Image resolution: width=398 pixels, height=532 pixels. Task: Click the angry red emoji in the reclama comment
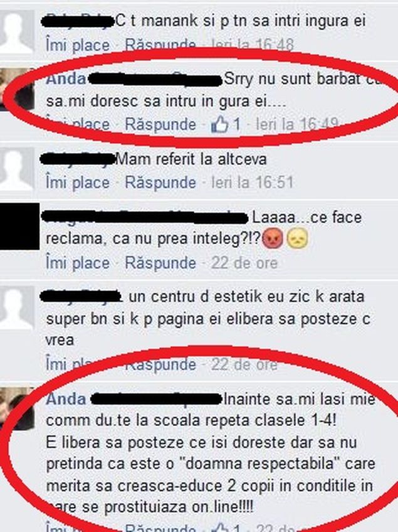coord(273,238)
